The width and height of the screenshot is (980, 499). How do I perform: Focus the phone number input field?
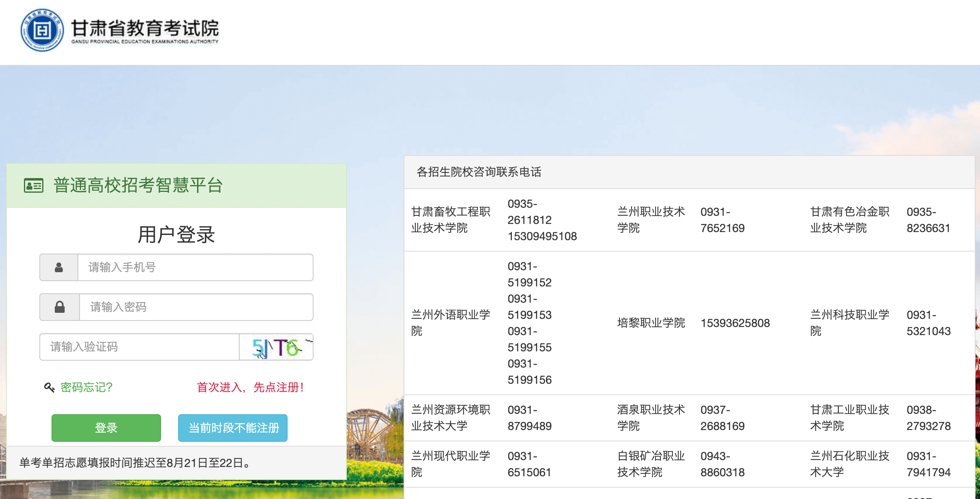(195, 267)
